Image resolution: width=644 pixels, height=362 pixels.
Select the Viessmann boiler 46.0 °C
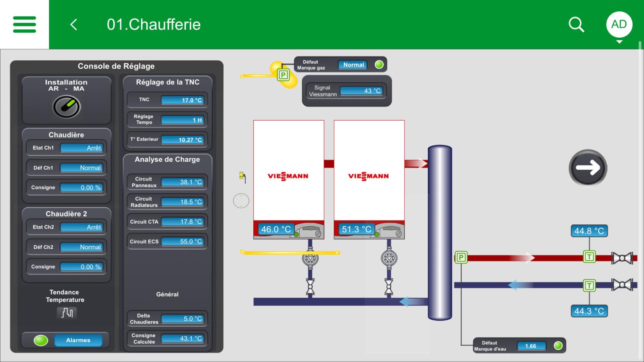coord(288,180)
